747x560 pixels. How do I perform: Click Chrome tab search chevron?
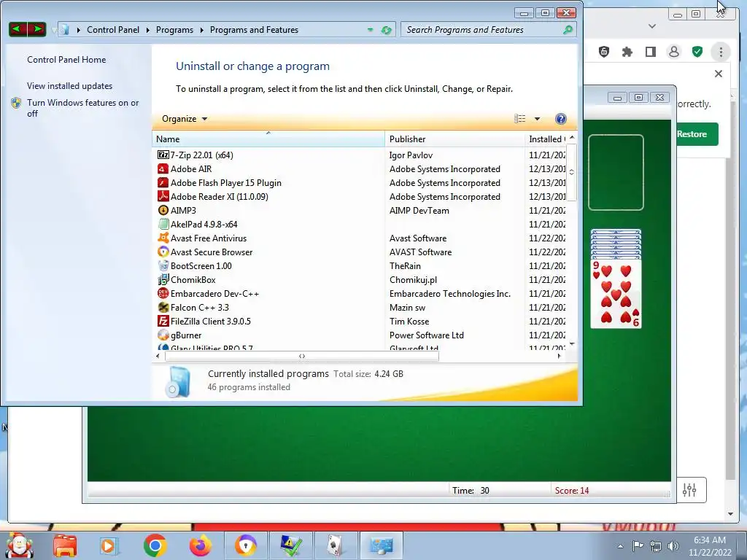tap(652, 26)
